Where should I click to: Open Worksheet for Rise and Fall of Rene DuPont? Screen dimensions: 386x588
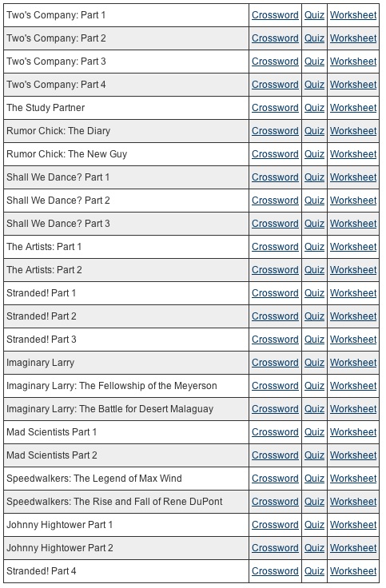tap(353, 502)
